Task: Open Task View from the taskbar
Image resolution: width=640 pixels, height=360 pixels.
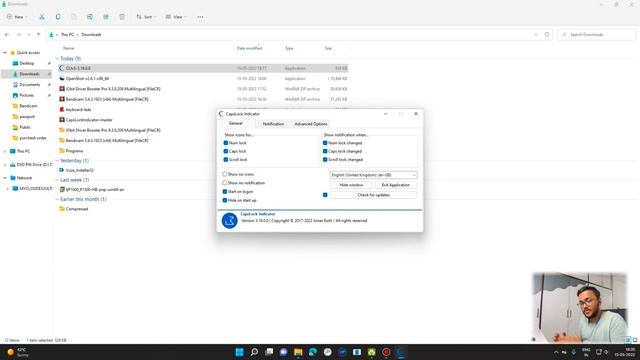Action: [269, 352]
